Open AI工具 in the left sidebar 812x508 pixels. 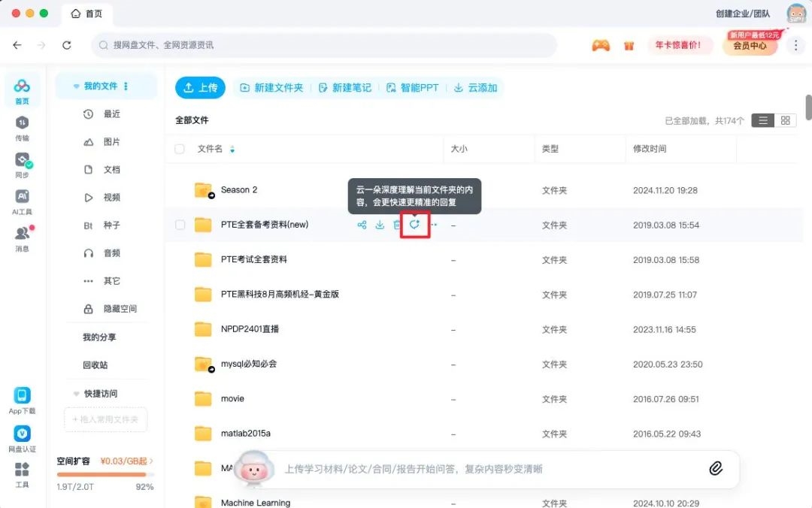tap(22, 200)
